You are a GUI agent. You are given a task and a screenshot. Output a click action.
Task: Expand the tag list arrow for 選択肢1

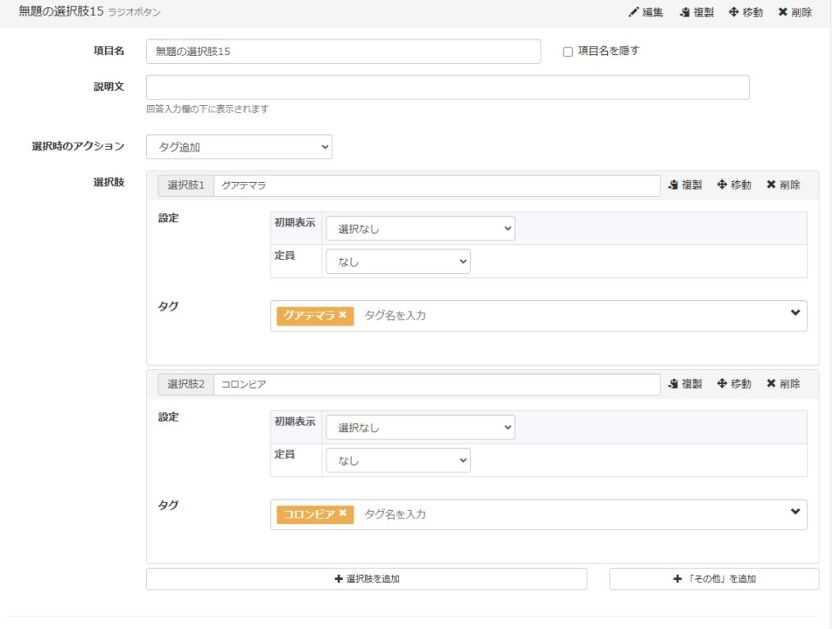[794, 313]
